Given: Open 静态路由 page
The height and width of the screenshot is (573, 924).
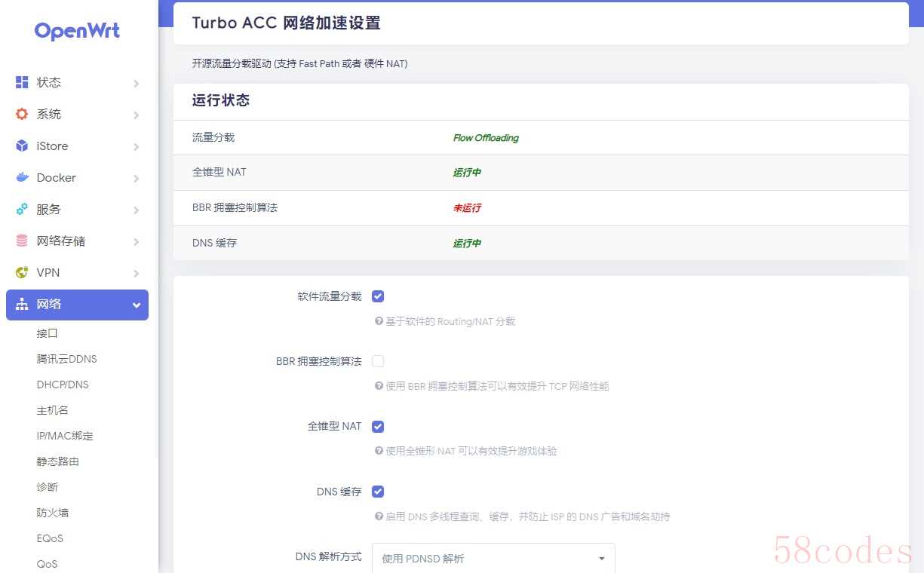Looking at the screenshot, I should pyautogui.click(x=57, y=461).
